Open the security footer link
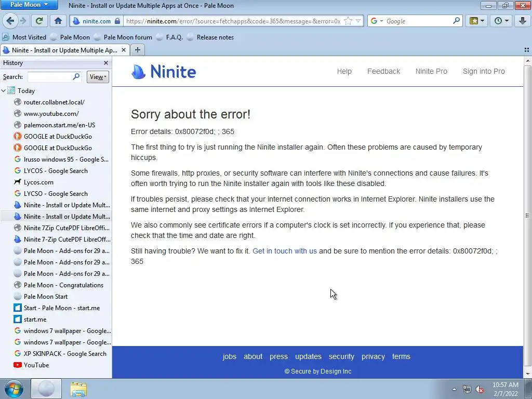532x399 pixels. point(341,356)
